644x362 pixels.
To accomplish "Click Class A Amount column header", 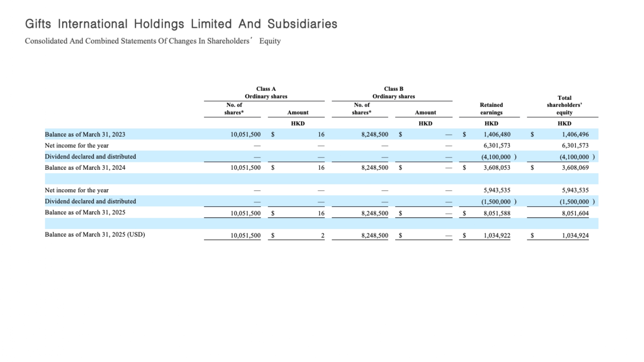I will 298,112.
